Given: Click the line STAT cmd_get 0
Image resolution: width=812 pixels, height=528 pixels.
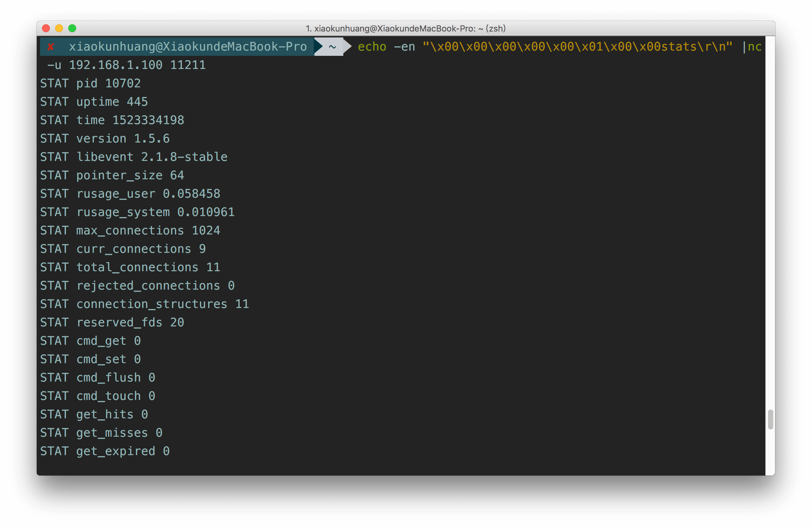Looking at the screenshot, I should (90, 341).
